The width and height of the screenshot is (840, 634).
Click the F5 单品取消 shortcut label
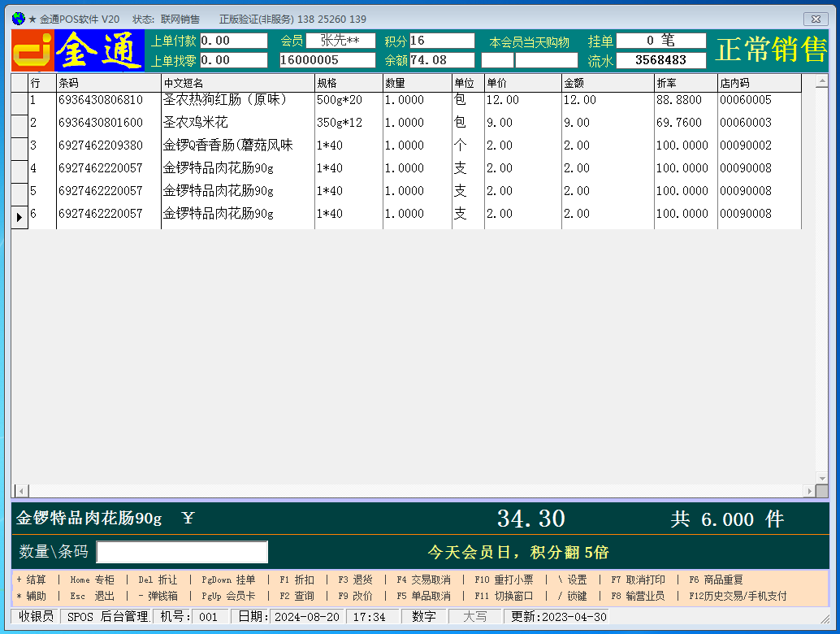pos(423,596)
